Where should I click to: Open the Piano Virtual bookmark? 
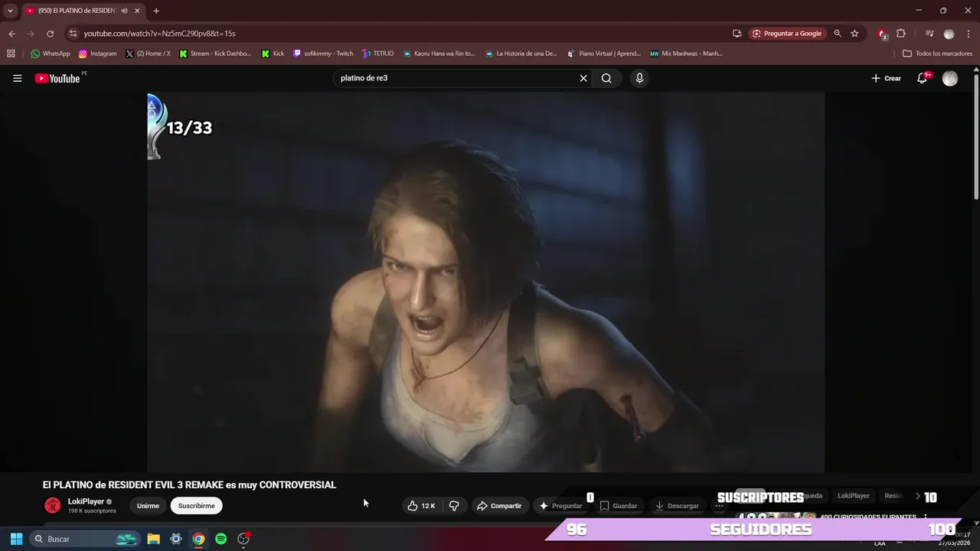tap(604, 54)
